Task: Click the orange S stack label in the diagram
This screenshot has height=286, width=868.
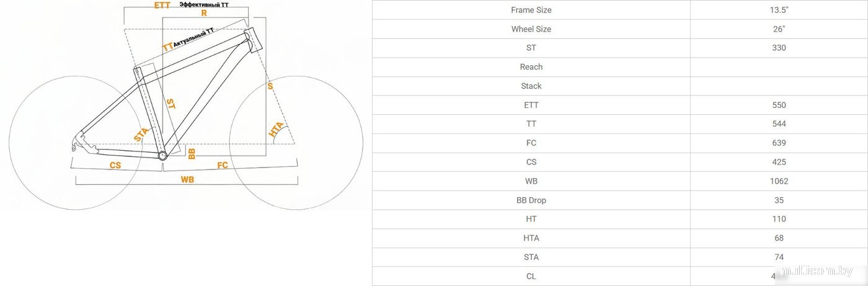Action: [270, 86]
